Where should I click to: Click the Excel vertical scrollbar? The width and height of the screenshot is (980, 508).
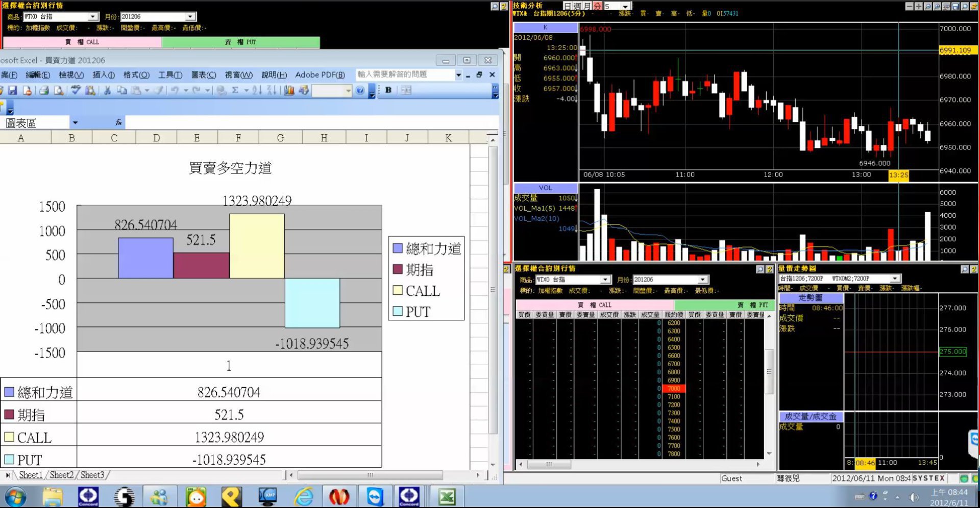click(x=493, y=301)
